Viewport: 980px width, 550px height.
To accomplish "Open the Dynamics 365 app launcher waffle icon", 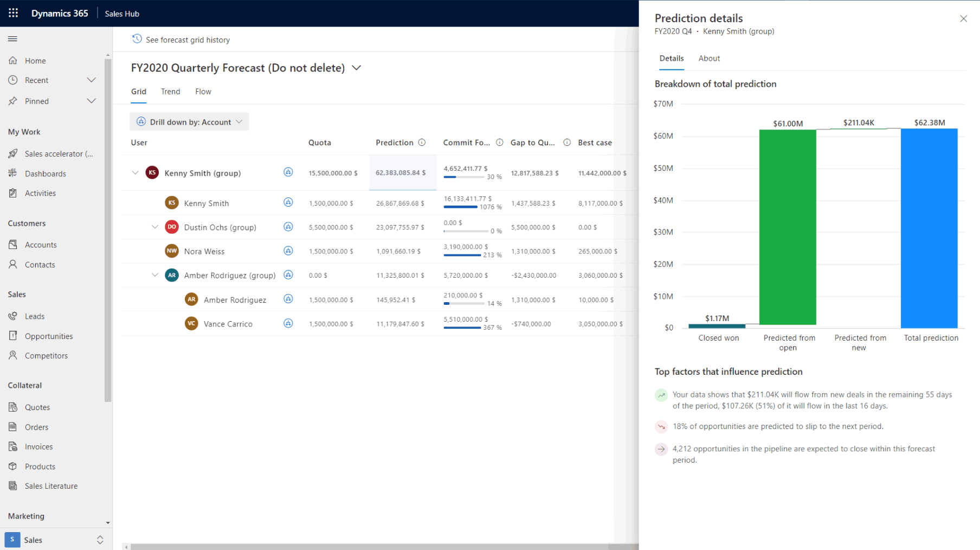I will [13, 13].
